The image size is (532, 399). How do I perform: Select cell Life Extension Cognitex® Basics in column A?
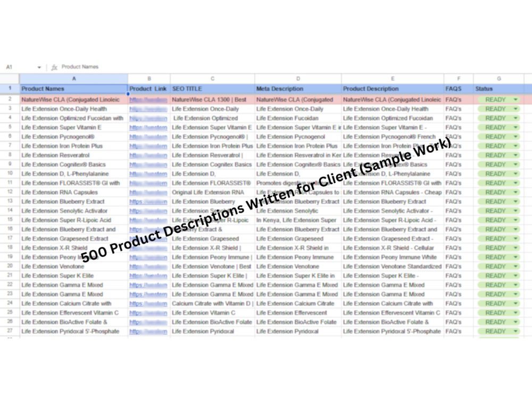(73, 164)
